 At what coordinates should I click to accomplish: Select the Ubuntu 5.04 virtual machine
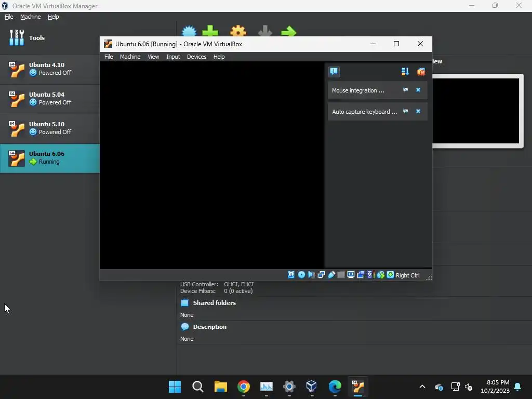click(49, 99)
